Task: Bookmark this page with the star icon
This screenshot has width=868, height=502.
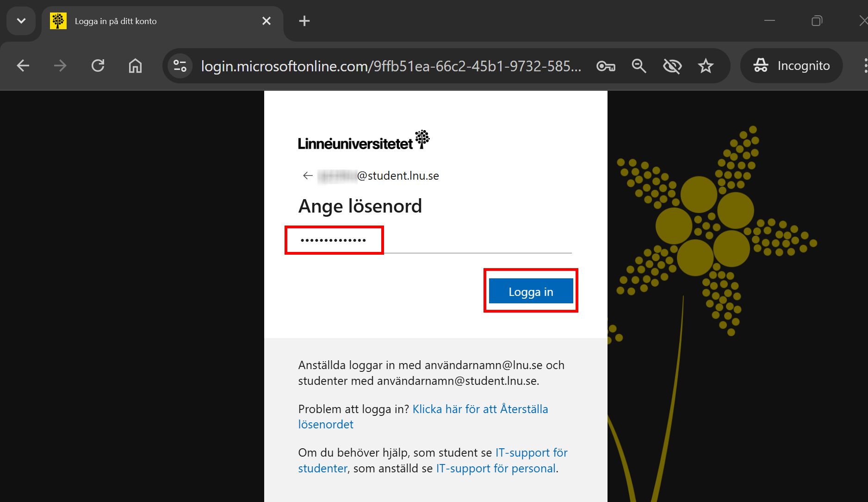Action: pyautogui.click(x=706, y=66)
